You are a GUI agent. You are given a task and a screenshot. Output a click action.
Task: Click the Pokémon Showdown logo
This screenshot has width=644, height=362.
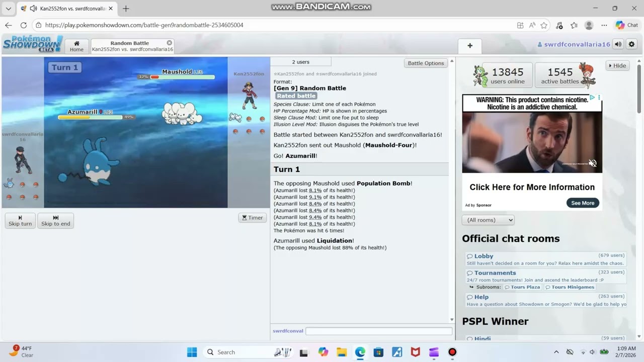click(32, 43)
